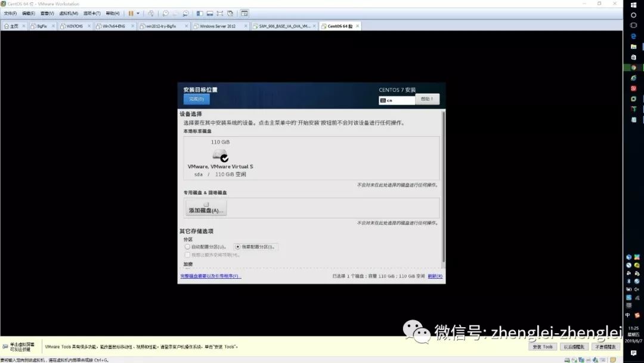Screen dimensions: 644x363
Task: Click the Bluetooth tray icon
Action: [629, 282]
